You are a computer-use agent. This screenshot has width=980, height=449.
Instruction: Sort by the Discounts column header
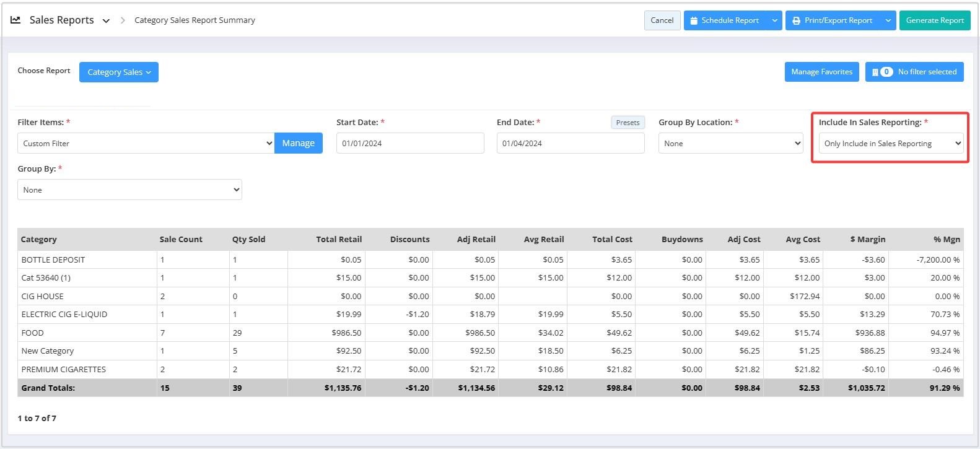click(409, 239)
